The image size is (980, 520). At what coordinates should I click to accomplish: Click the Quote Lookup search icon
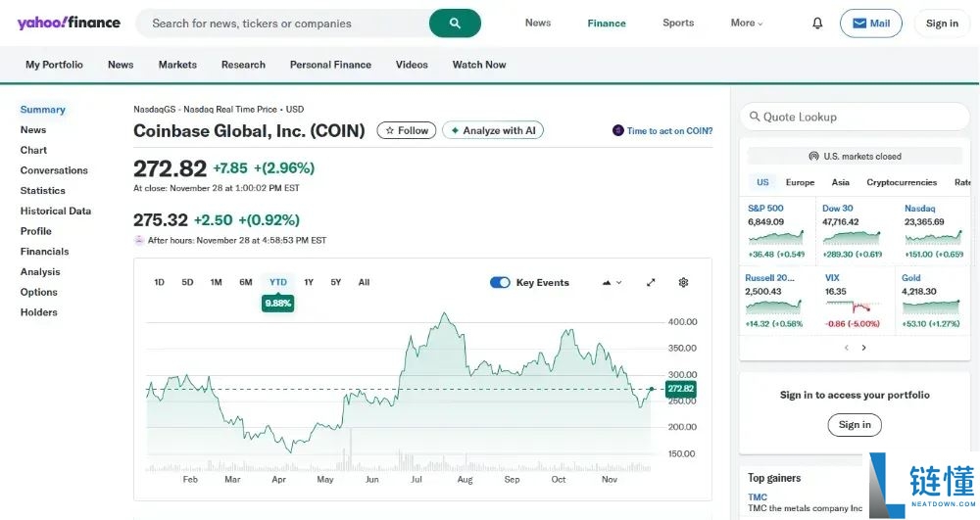coord(755,117)
